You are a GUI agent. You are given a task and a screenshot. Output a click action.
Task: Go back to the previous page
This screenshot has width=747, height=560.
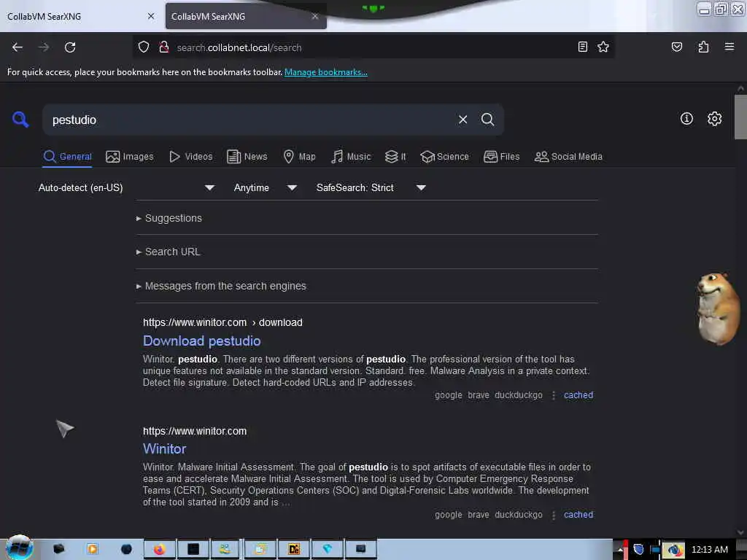point(18,47)
